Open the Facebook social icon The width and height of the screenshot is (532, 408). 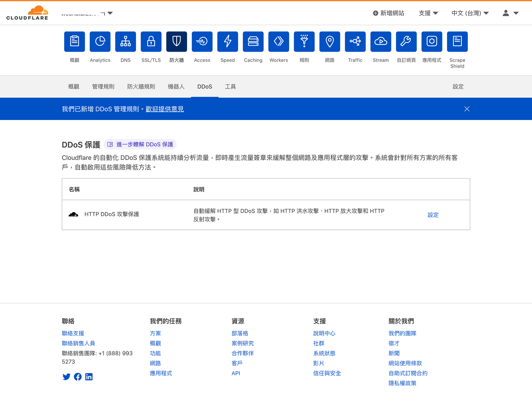click(78, 377)
